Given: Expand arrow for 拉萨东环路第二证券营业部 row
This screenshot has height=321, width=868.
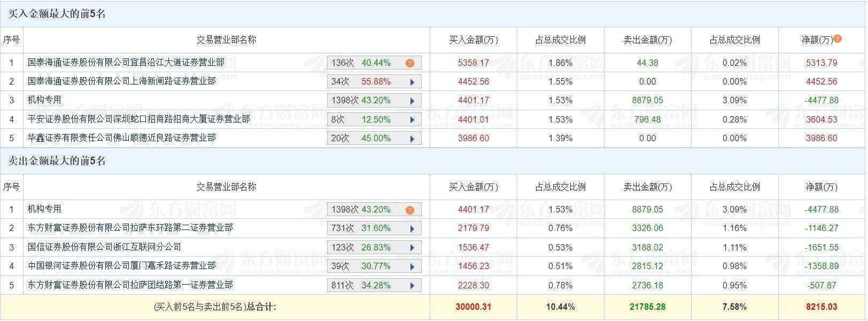Looking at the screenshot, I should [412, 228].
